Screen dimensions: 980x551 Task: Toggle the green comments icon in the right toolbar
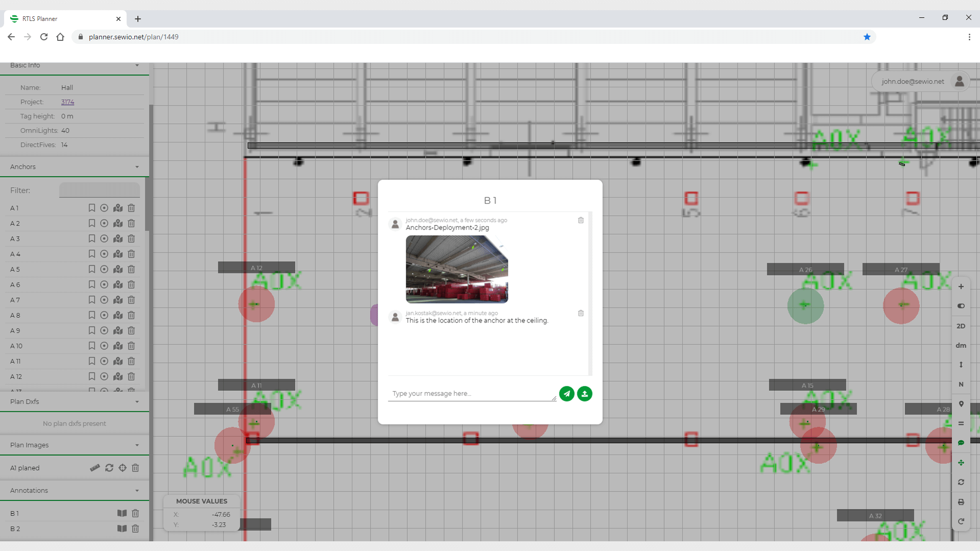point(961,443)
